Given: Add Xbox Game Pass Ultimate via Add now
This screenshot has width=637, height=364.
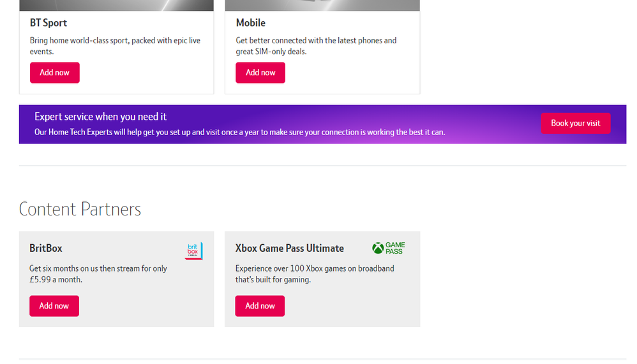Looking at the screenshot, I should (x=260, y=306).
